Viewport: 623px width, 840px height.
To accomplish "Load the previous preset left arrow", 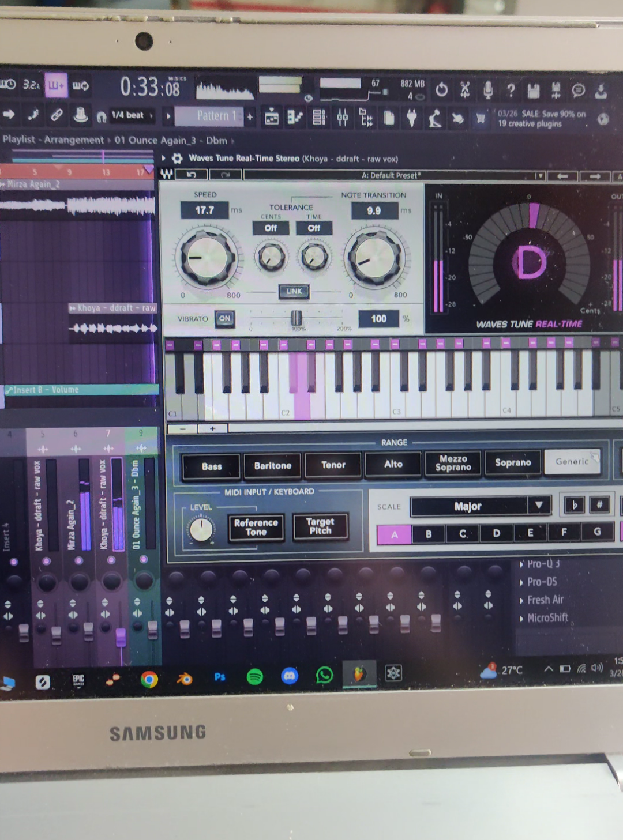I will 562,176.
